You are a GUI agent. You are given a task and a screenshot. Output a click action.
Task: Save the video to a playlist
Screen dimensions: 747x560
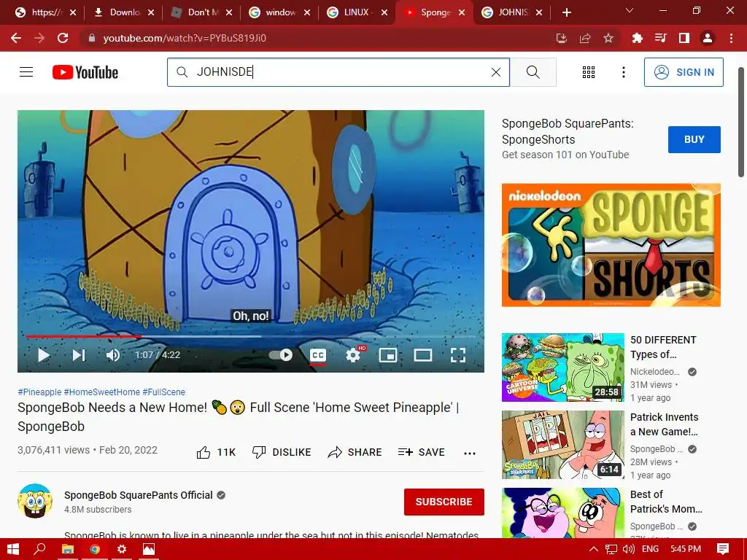pos(421,452)
